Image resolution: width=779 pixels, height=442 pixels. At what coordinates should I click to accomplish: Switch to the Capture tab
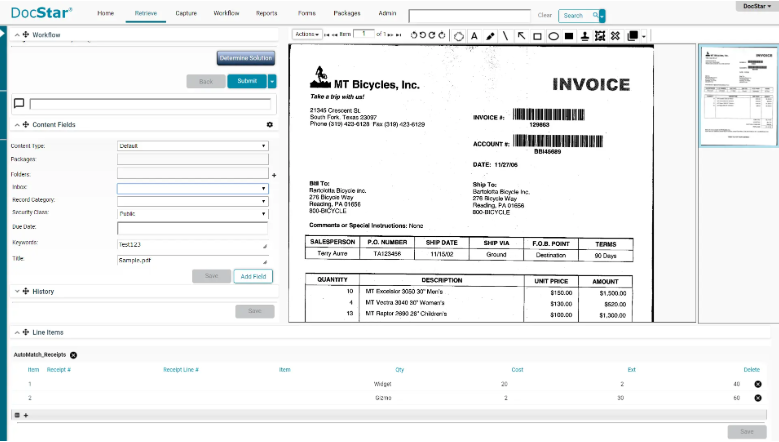pyautogui.click(x=185, y=14)
